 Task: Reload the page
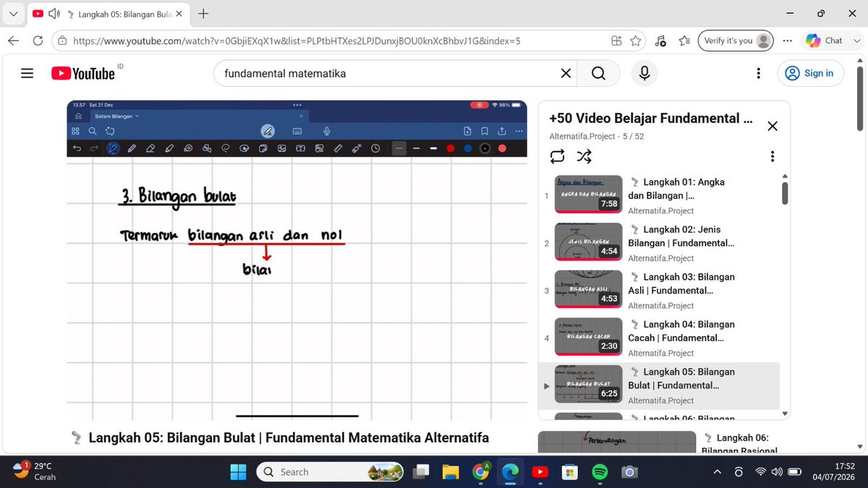click(x=38, y=40)
